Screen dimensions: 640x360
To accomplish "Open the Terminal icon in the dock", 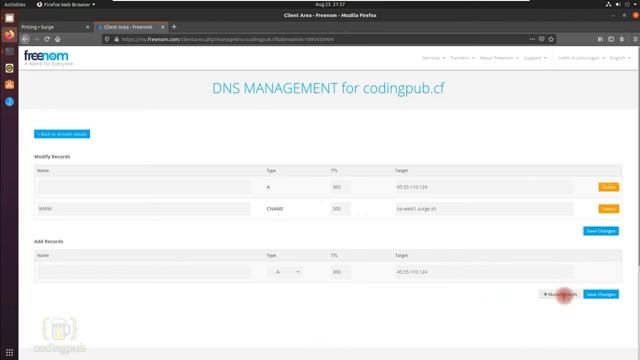I will [x=9, y=51].
